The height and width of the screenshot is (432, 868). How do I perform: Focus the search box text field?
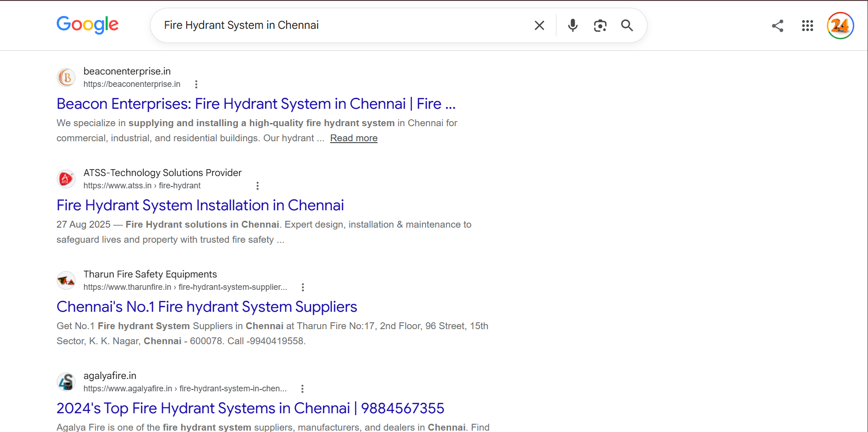(343, 26)
